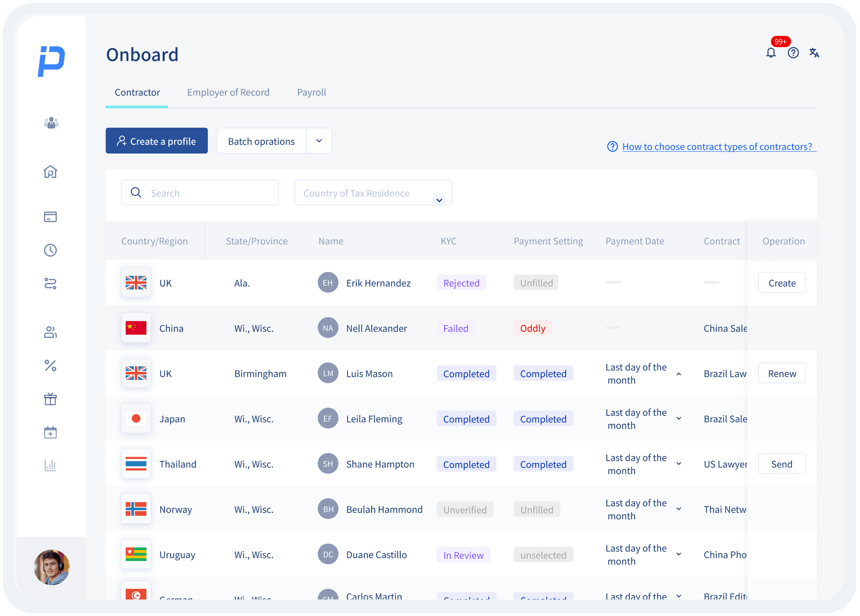Switch to Employer of Record tab

click(x=228, y=92)
